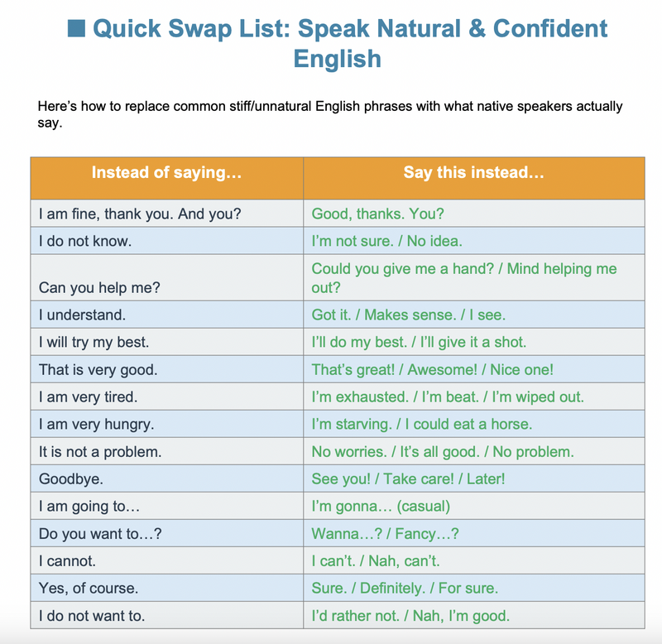Click the blue square icon before the title

[x=76, y=28]
